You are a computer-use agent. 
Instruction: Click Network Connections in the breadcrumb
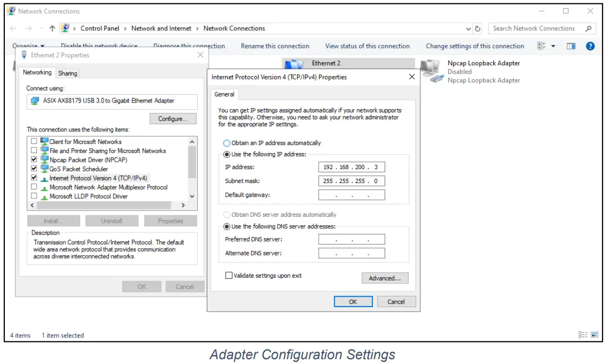click(x=234, y=28)
